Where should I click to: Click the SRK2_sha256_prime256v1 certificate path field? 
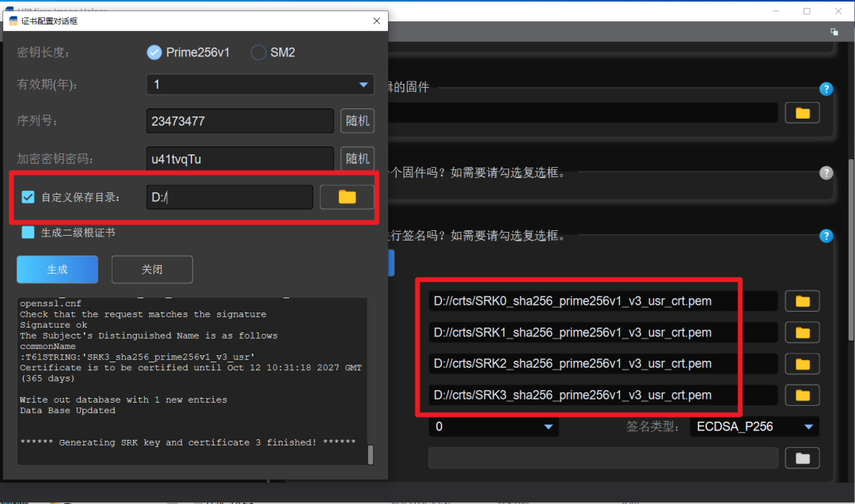pyautogui.click(x=603, y=363)
